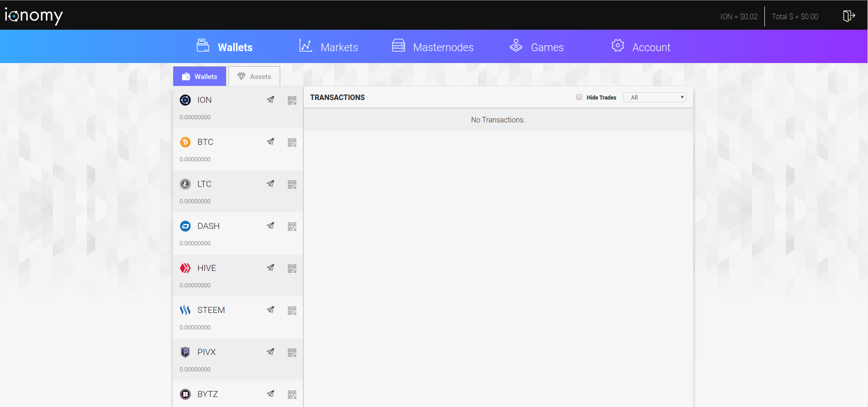Switch to the Assets tab
The height and width of the screenshot is (407, 868).
coord(254,76)
